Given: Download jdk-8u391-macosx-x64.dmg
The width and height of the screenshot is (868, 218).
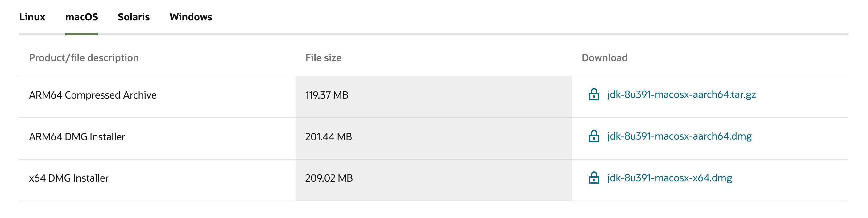Looking at the screenshot, I should (x=670, y=178).
